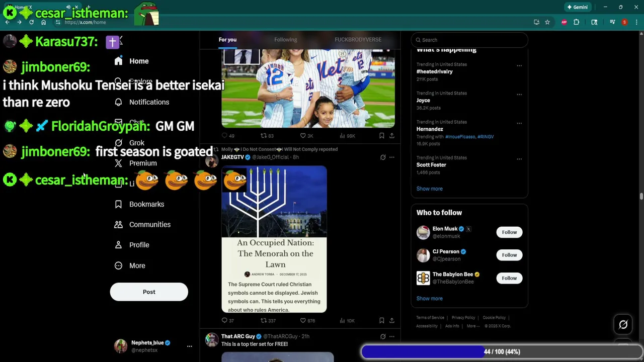
Task: Follow Elon Musk
Action: pos(509,232)
